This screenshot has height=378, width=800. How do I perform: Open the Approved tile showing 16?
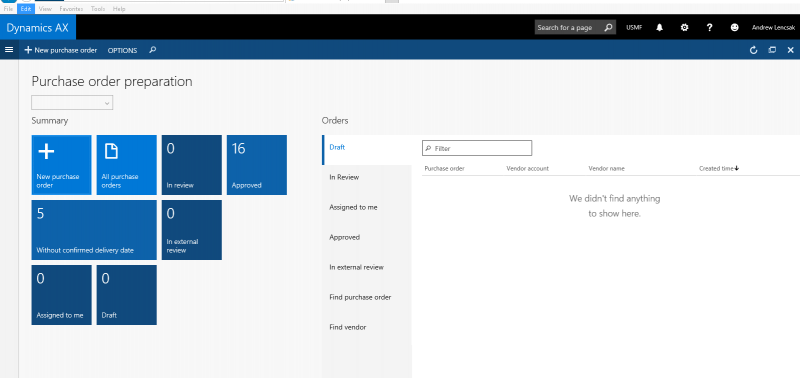257,165
